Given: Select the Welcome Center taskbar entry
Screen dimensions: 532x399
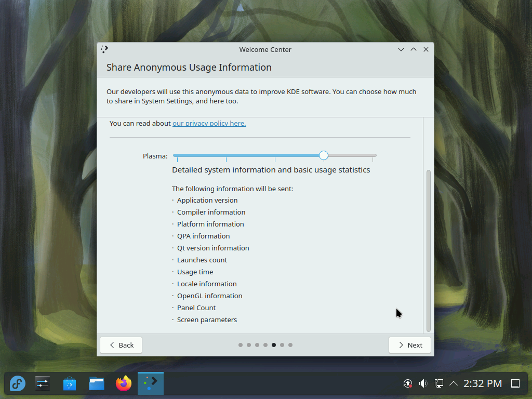Looking at the screenshot, I should (x=151, y=383).
